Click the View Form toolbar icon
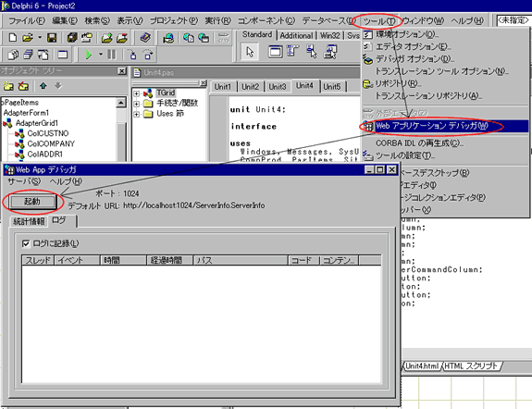This screenshot has height=409, width=532. tap(28, 55)
